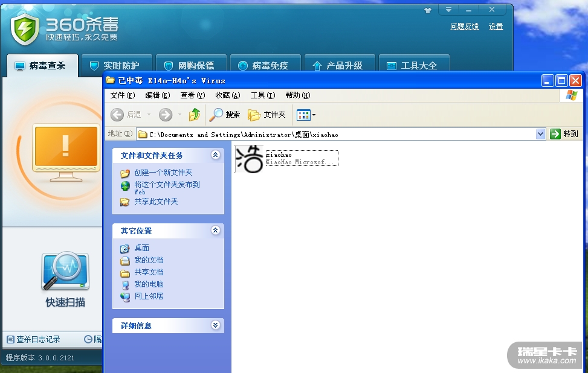
Task: Click the 转到 go button
Action: tap(564, 134)
